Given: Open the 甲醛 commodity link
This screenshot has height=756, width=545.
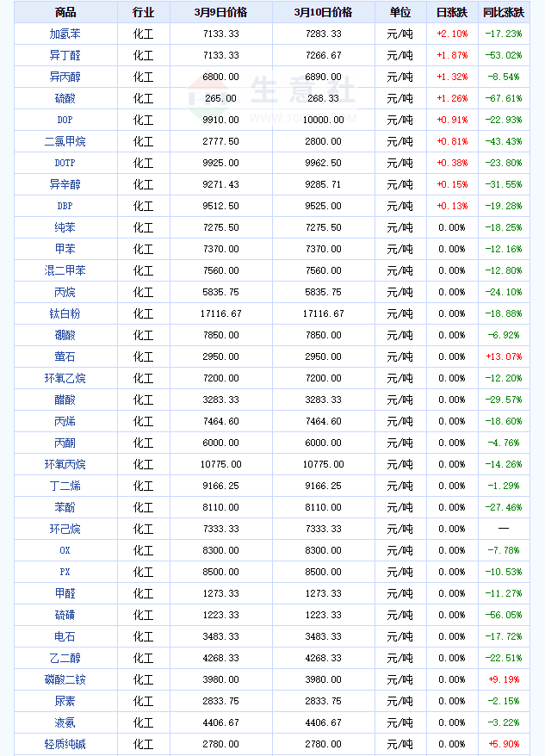Looking at the screenshot, I should 65,593.
